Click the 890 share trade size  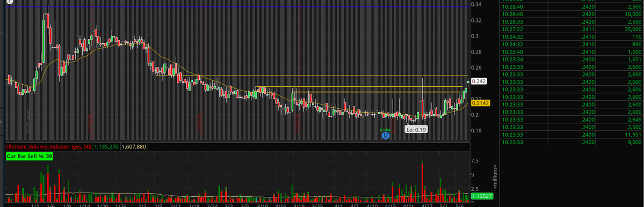tap(636, 45)
